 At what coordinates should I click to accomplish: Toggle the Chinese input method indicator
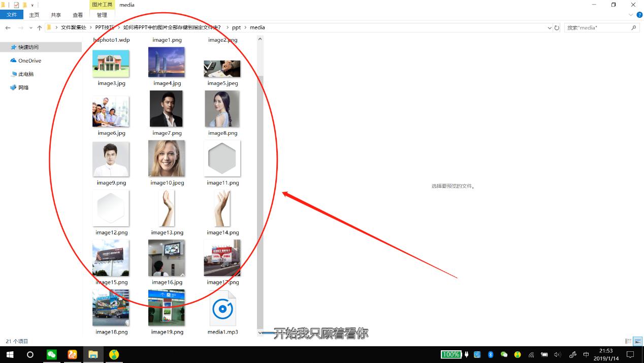tap(586, 354)
